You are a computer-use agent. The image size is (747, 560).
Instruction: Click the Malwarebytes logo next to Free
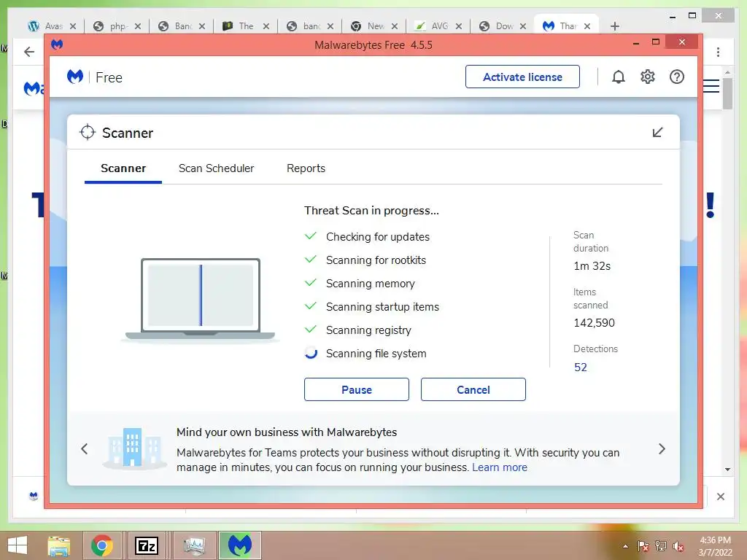(75, 77)
